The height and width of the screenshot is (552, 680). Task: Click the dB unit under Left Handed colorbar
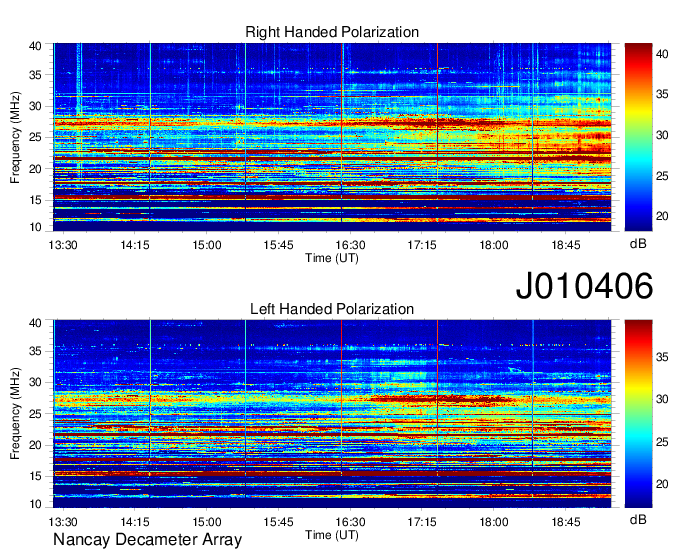[638, 520]
